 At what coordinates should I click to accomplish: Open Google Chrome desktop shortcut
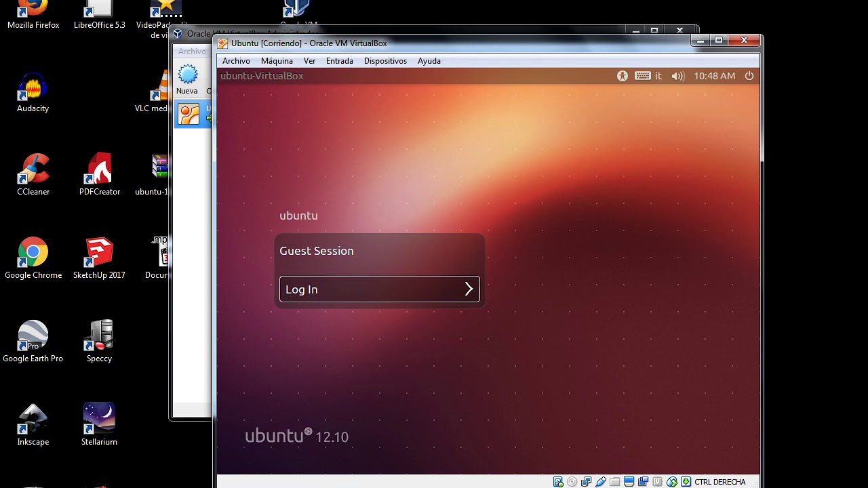coord(33,259)
